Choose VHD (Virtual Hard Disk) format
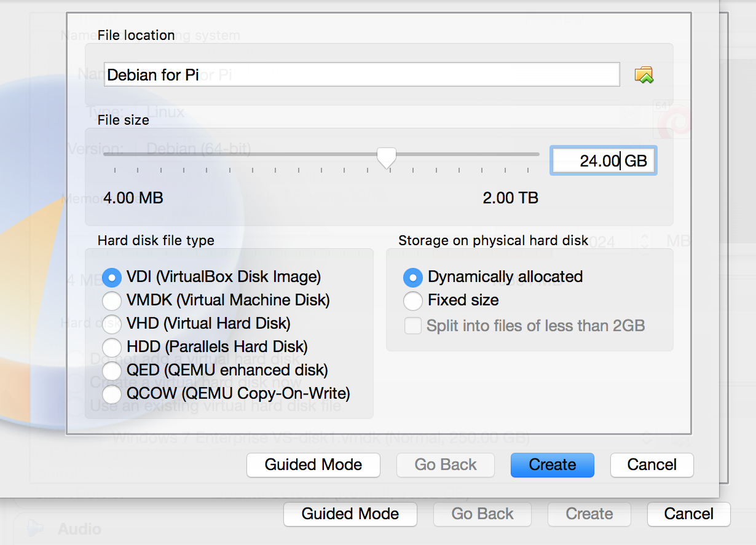Screen dimensions: 756x545 click(112, 323)
